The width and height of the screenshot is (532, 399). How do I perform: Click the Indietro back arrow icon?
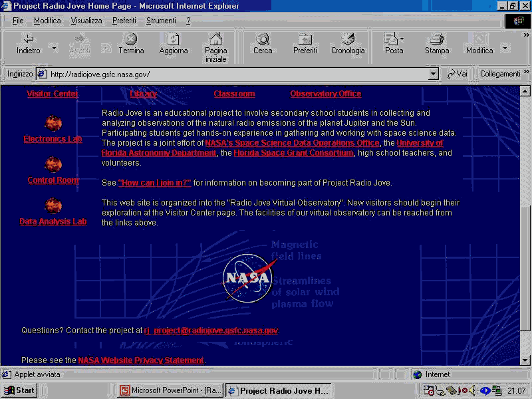28,39
